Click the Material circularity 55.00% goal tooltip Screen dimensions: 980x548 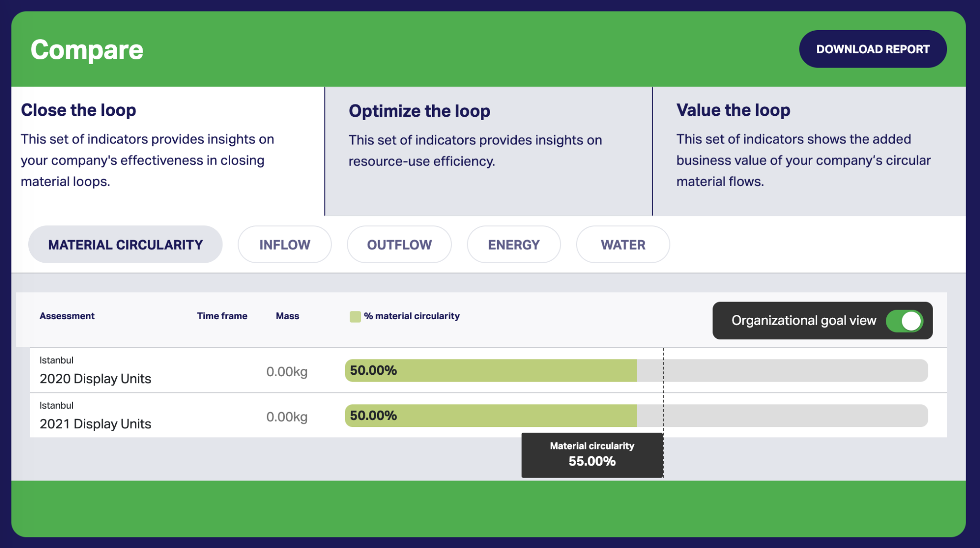(x=591, y=455)
